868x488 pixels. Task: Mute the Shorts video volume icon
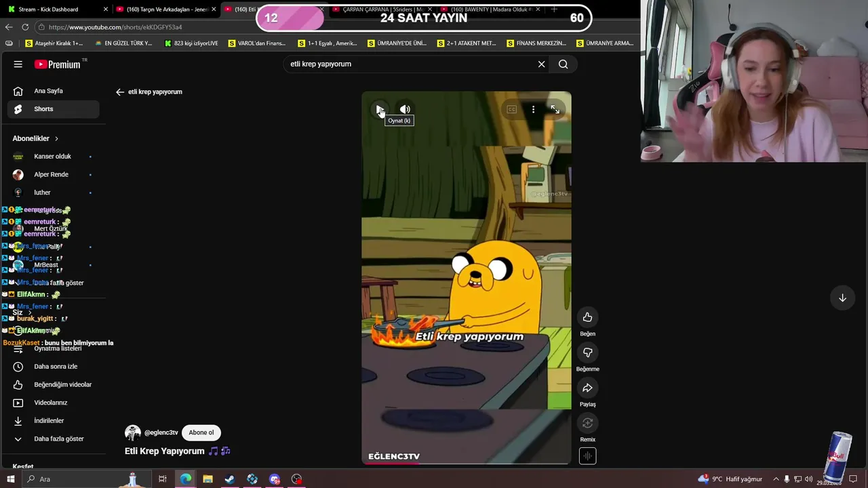[405, 109]
